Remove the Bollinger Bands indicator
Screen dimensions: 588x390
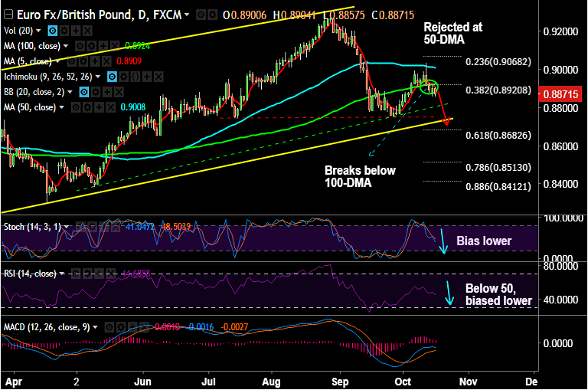point(119,92)
